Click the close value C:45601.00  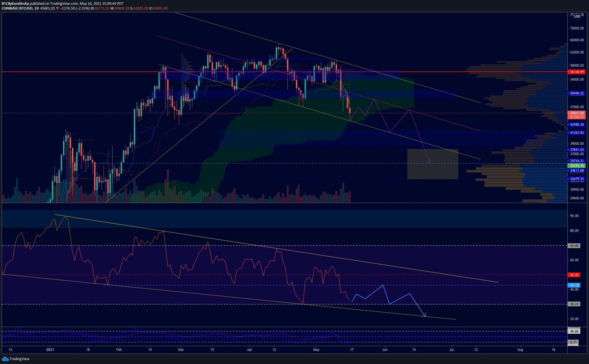tap(158, 8)
